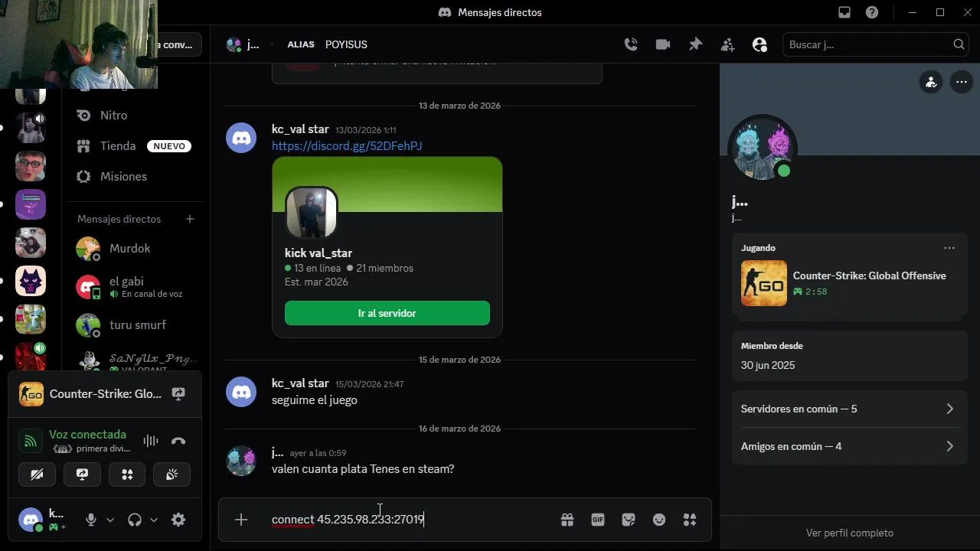Click the j... author name in the chat
Image resolution: width=980 pixels, height=551 pixels.
(277, 452)
